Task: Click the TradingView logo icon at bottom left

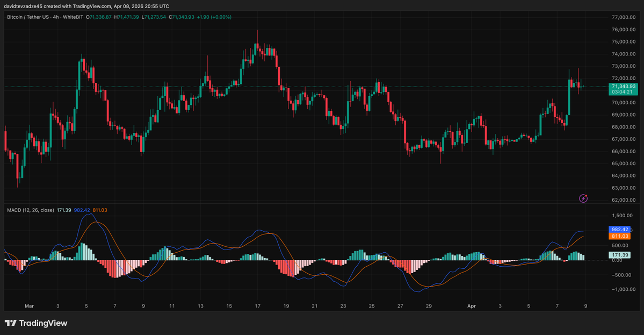Action: [x=10, y=323]
